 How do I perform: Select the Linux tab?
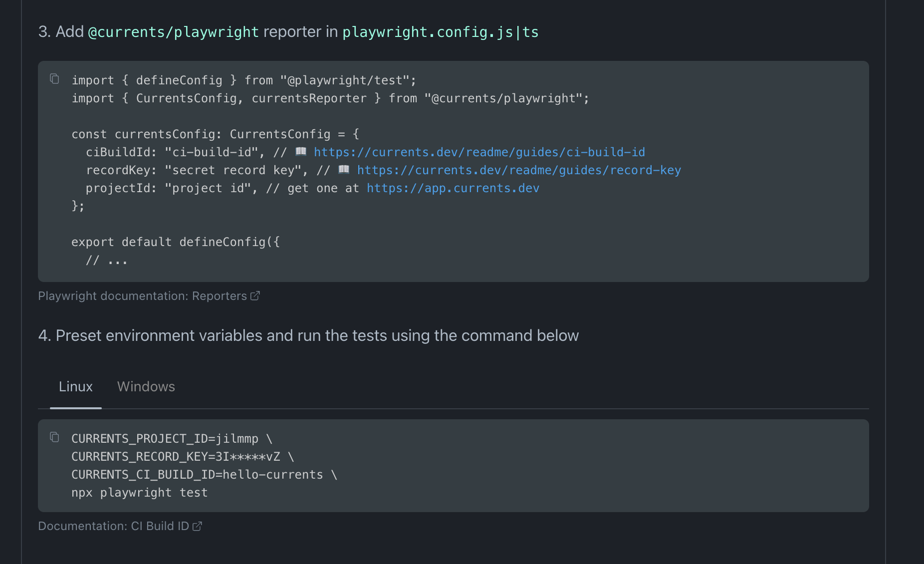tap(75, 386)
